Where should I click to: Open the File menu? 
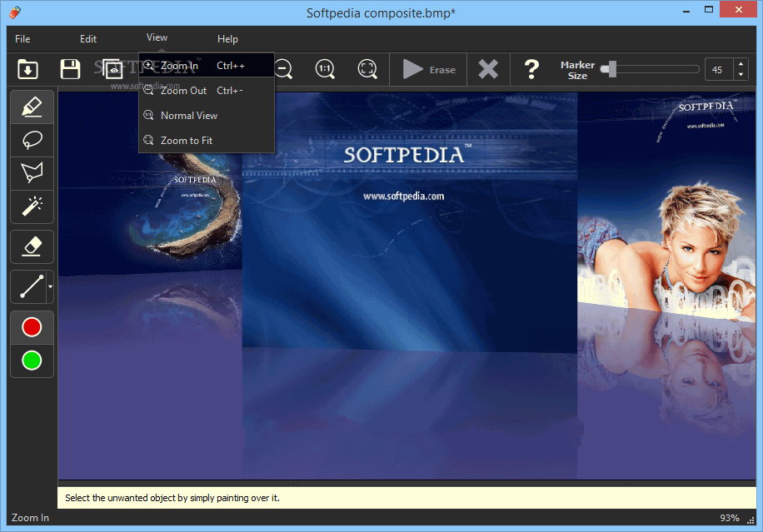tap(22, 39)
